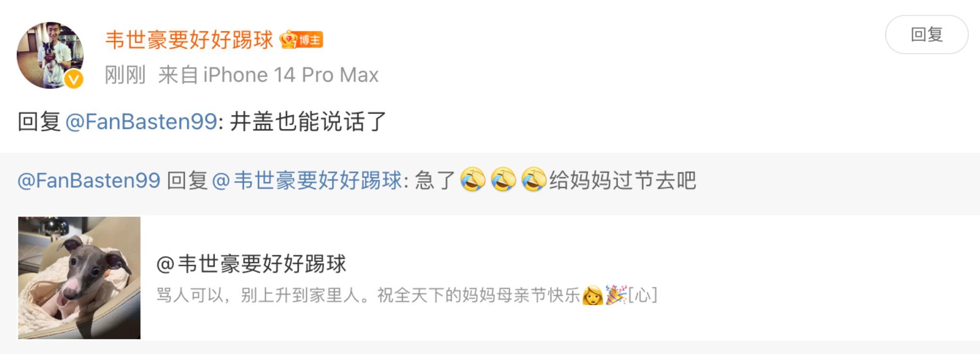The image size is (980, 354).
Task: Open @FanBasten99 mention in the reply text
Action: click(141, 121)
